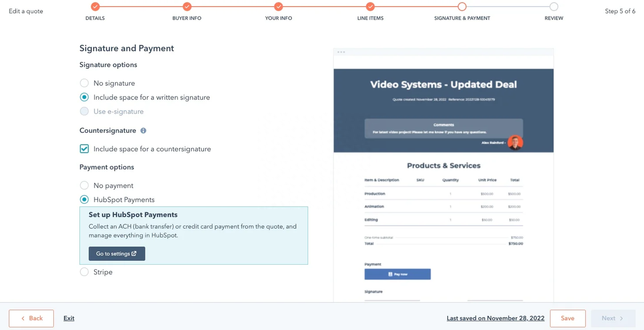Click the Review step circle icon
Viewport: 644px width, 330px height.
coord(553,7)
